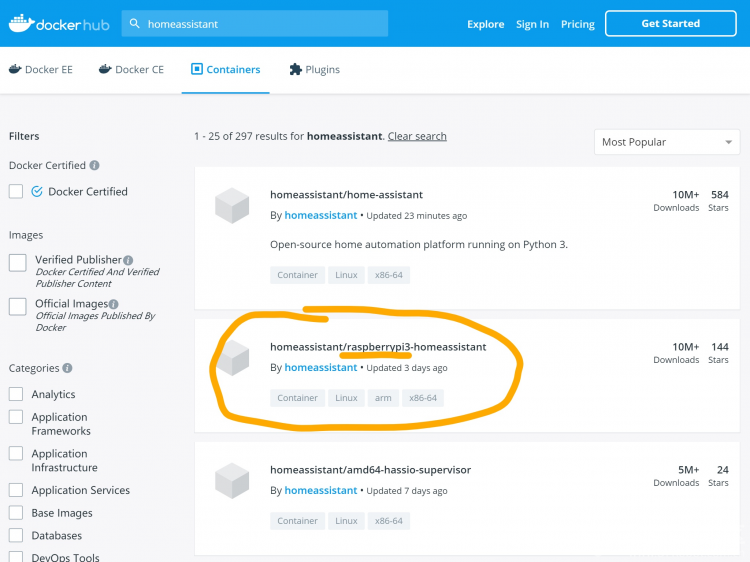Switch to the Docker CE tab

[x=131, y=69]
